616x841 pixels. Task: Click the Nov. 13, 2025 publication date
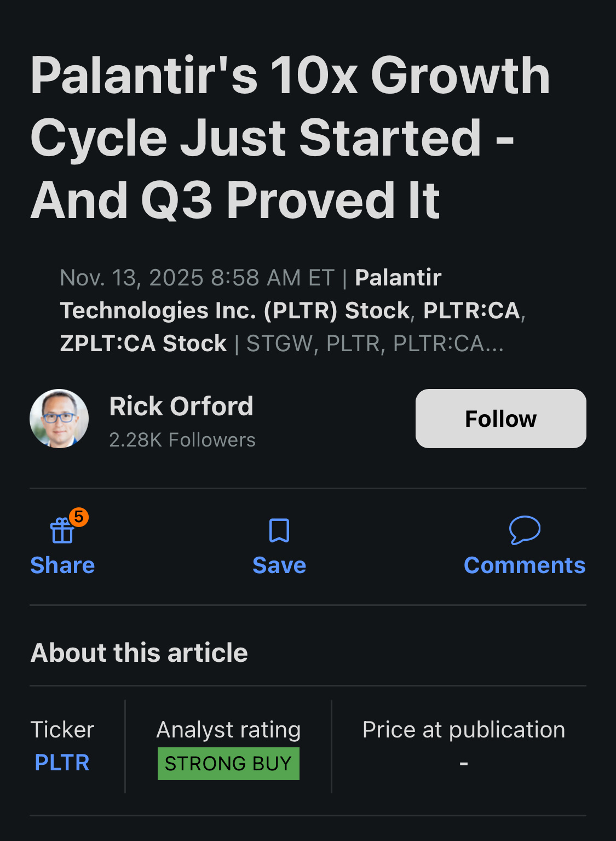click(197, 278)
